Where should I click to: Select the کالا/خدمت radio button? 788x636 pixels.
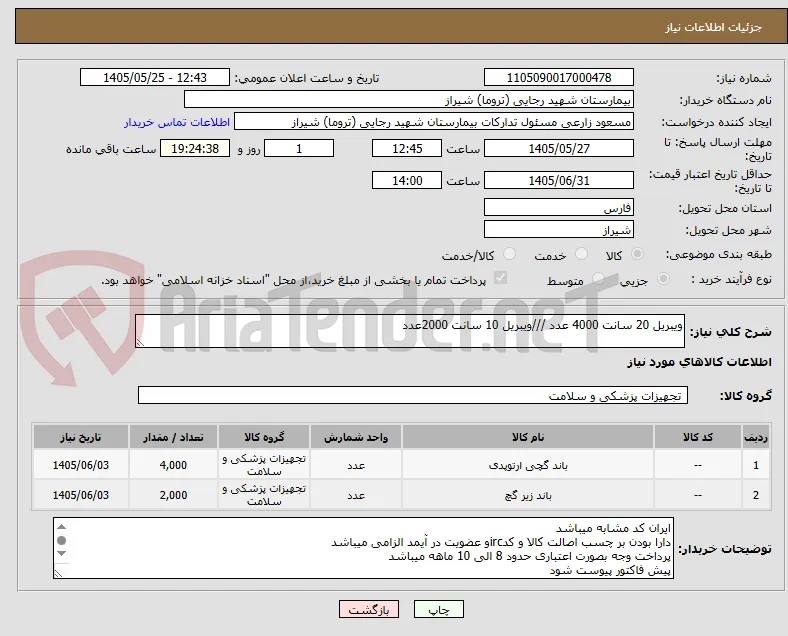(510, 254)
